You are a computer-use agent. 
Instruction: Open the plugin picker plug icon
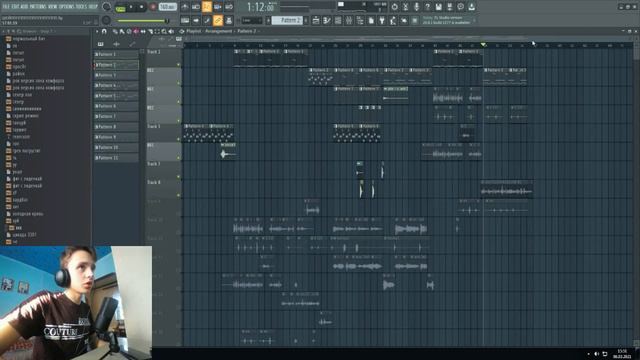(382, 20)
